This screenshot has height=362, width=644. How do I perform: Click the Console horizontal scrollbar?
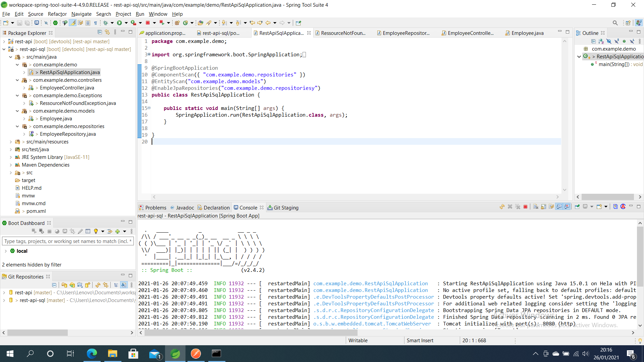click(251, 333)
